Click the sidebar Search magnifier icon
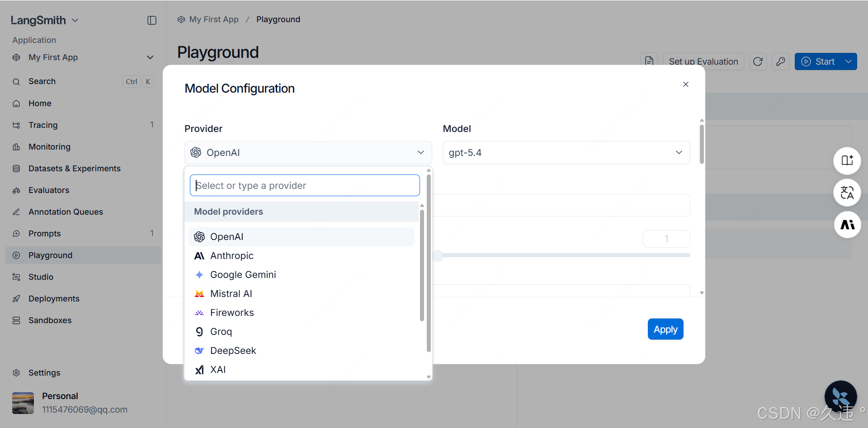Viewport: 868px width, 428px height. coord(16,82)
